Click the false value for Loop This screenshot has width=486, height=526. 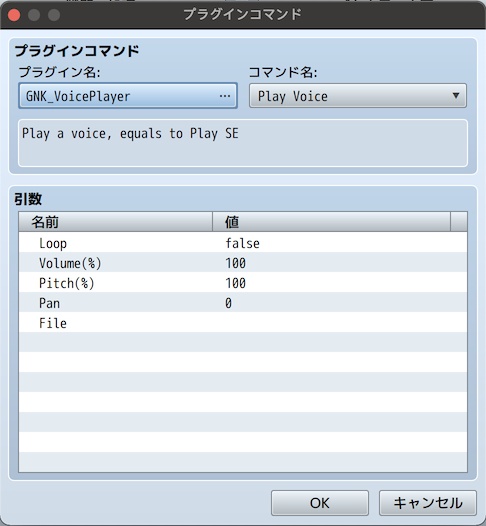click(x=242, y=243)
